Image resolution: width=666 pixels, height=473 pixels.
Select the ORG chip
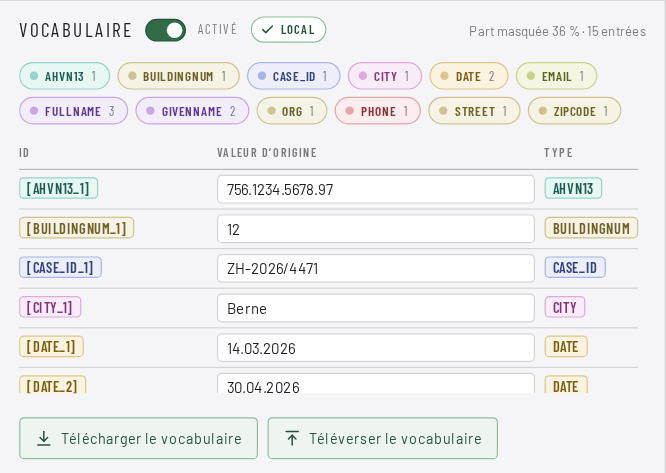(292, 111)
